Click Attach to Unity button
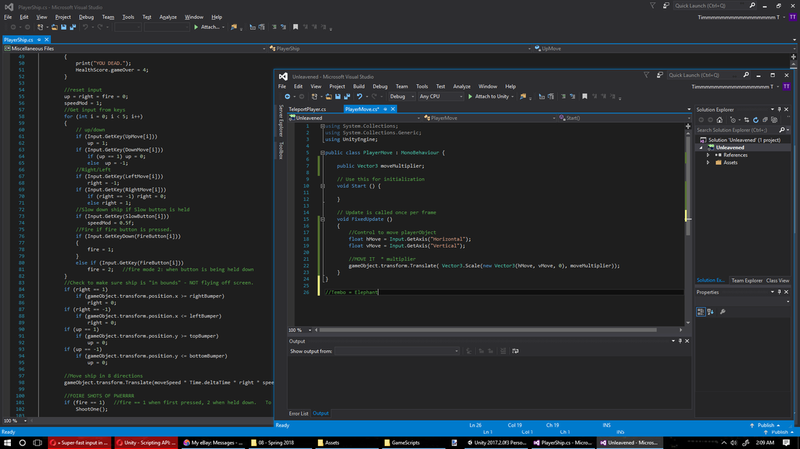The image size is (800, 449). click(x=488, y=96)
